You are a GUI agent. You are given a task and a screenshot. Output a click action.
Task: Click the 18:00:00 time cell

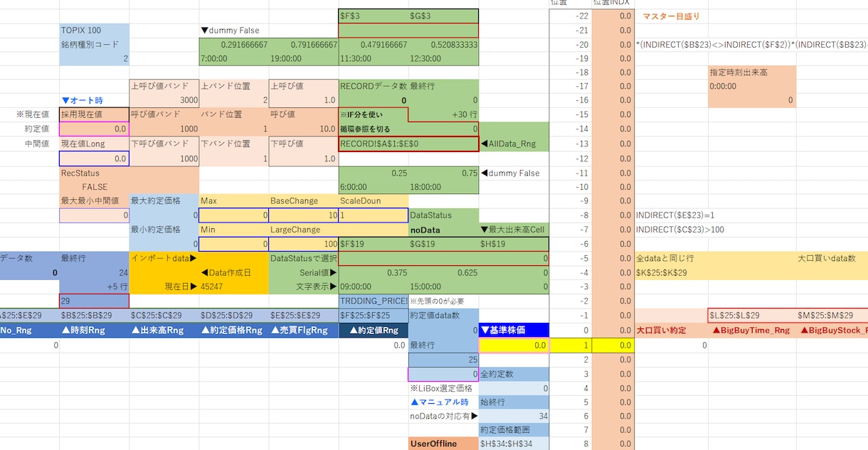click(x=443, y=187)
